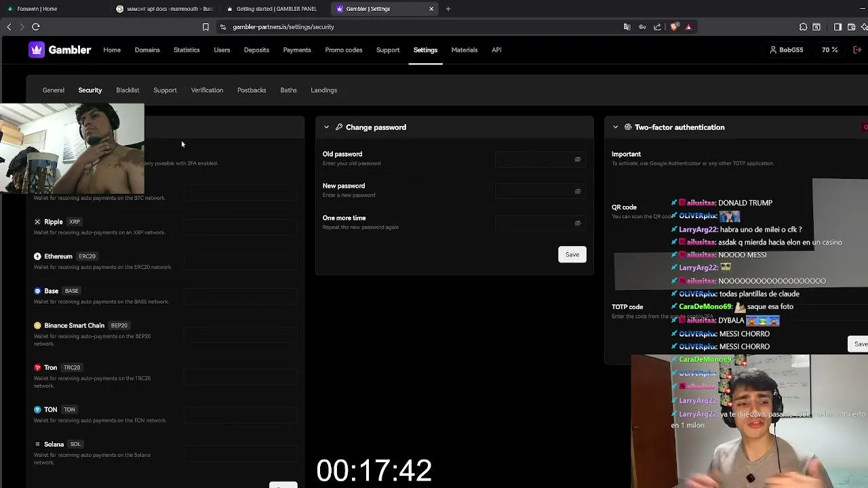This screenshot has width=868, height=488.
Task: Open the Postbacks settings tab
Action: pos(252,90)
